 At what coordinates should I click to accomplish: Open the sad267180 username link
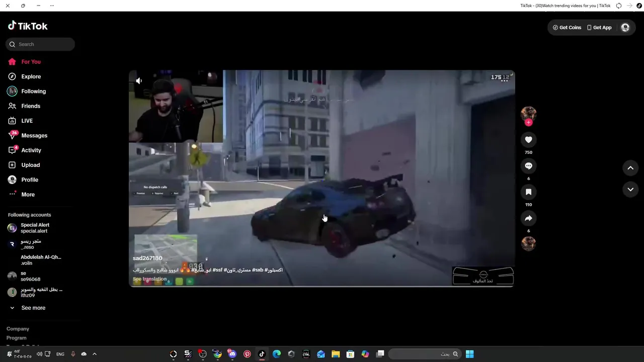[x=147, y=258]
